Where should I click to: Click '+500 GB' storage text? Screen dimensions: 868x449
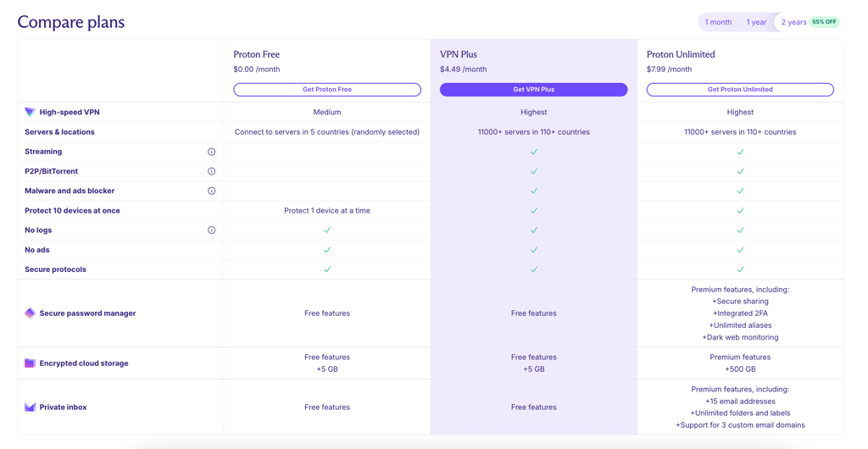[740, 369]
